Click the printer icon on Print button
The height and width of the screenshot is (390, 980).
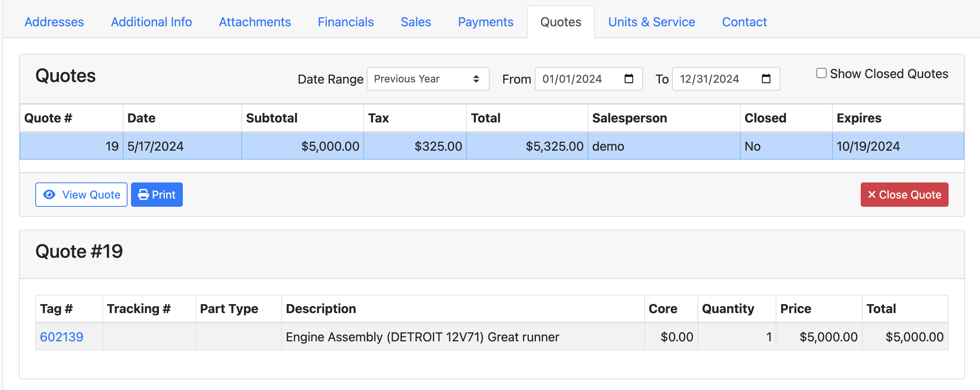point(143,195)
